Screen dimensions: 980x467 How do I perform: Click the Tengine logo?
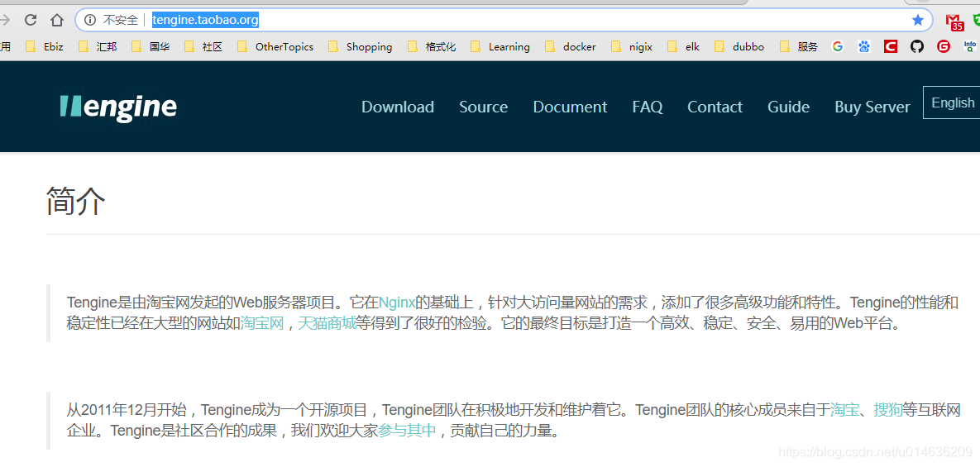[x=118, y=107]
